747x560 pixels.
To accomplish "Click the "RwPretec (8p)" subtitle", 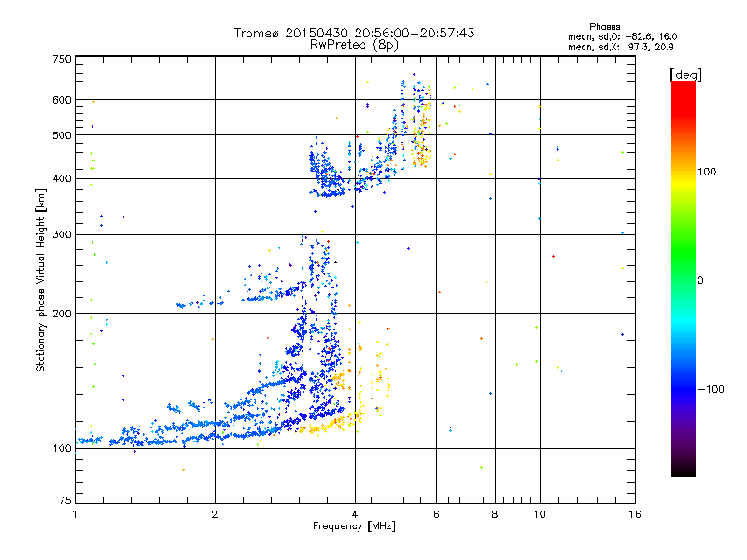I will [x=354, y=45].
